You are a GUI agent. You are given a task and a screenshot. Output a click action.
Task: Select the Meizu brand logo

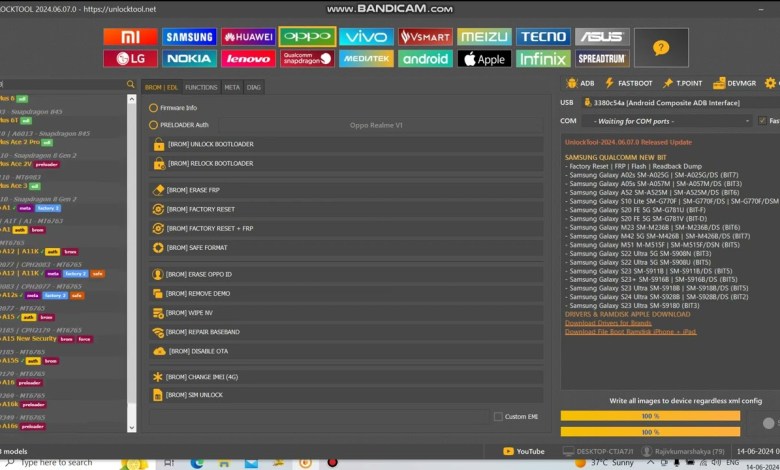click(x=484, y=37)
